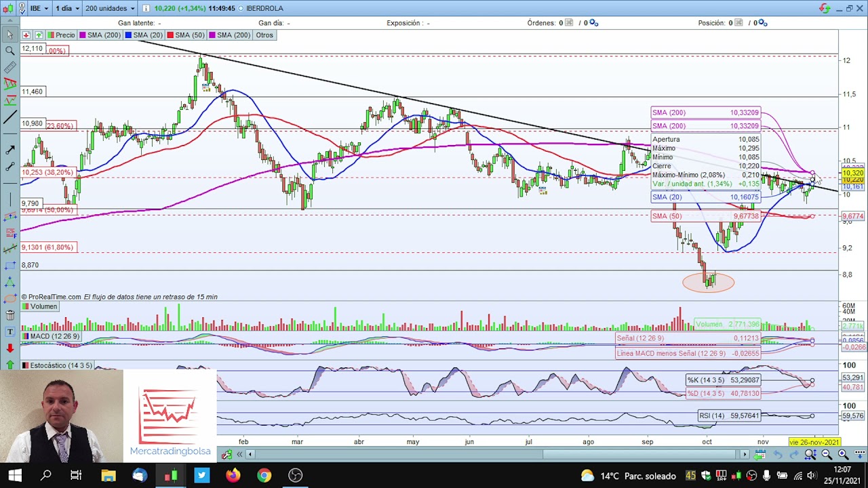Choose the red triangle pattern tool

(9, 84)
